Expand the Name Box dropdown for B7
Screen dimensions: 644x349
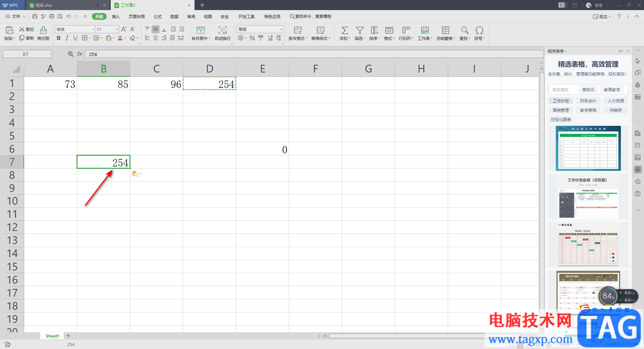pos(51,54)
